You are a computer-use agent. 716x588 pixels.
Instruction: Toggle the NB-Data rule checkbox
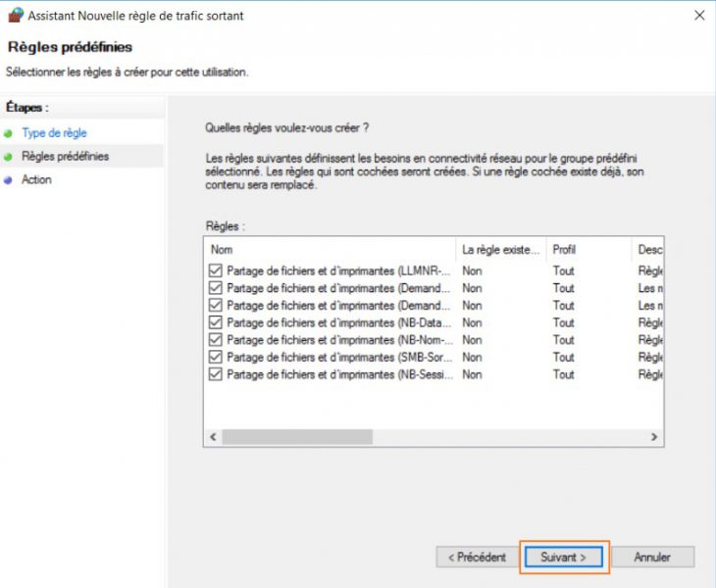(215, 322)
